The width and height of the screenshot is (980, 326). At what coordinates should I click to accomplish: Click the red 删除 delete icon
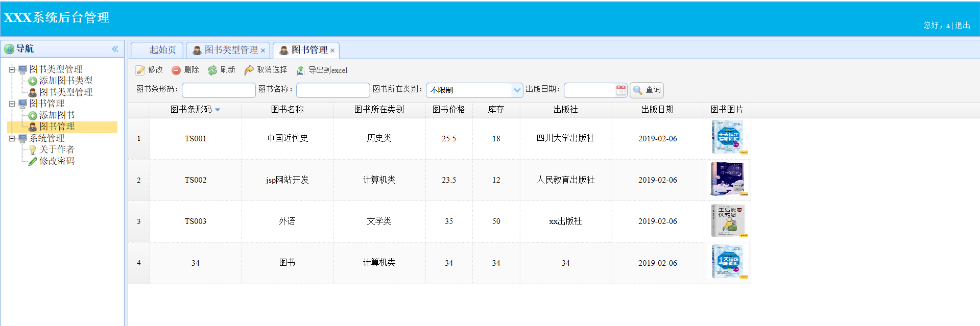(x=176, y=70)
